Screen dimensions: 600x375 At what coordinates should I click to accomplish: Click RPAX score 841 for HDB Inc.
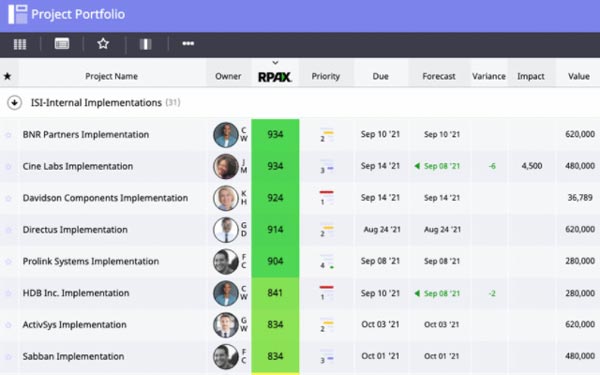click(275, 293)
